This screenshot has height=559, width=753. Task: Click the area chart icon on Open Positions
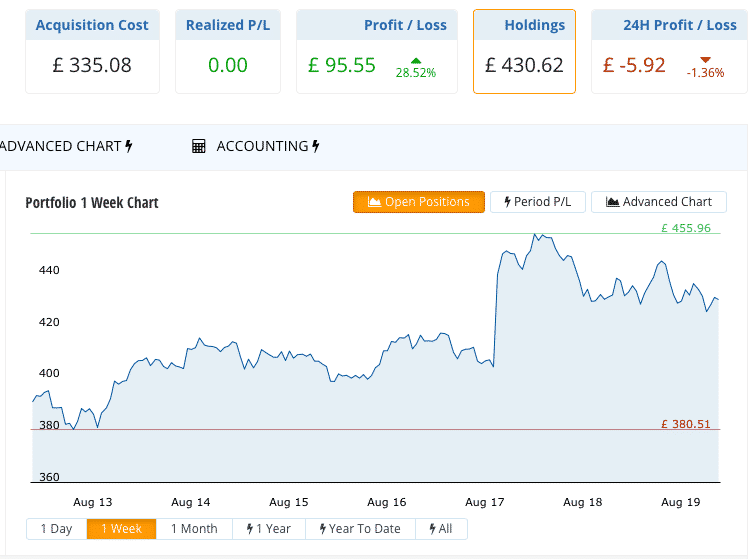[374, 202]
